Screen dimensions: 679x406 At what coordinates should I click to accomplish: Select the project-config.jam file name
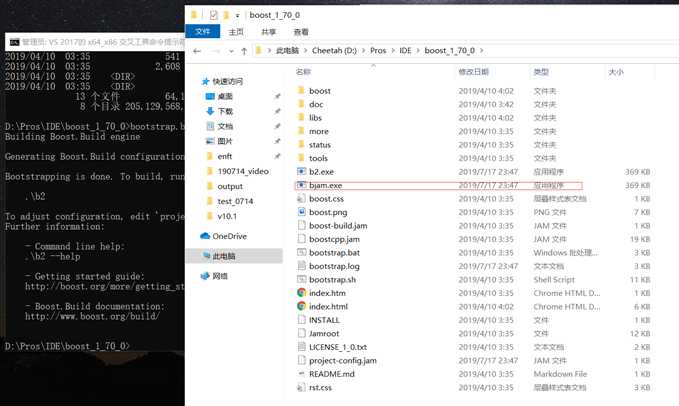point(343,360)
